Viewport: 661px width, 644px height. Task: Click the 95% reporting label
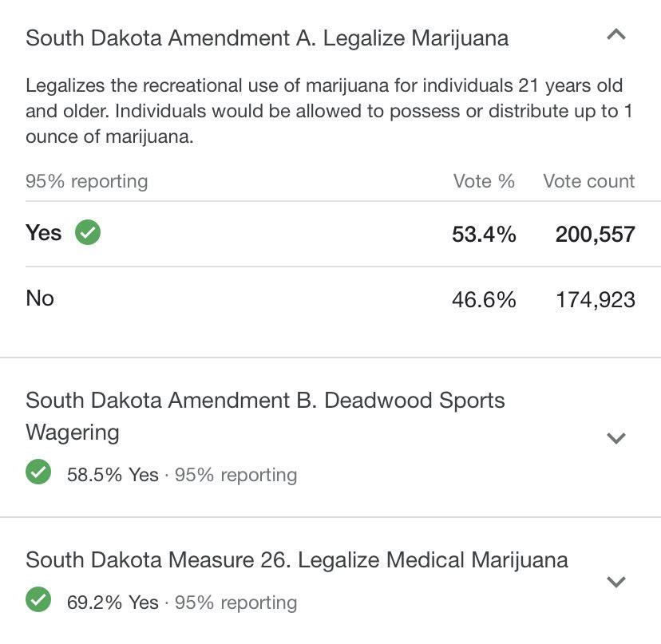pos(87,181)
